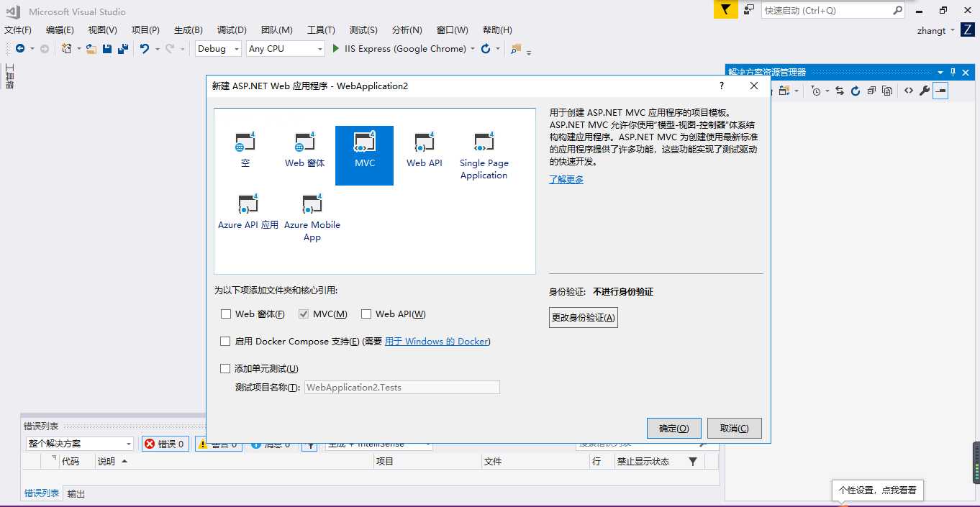Open the 文件(F) menu

pyautogui.click(x=18, y=29)
